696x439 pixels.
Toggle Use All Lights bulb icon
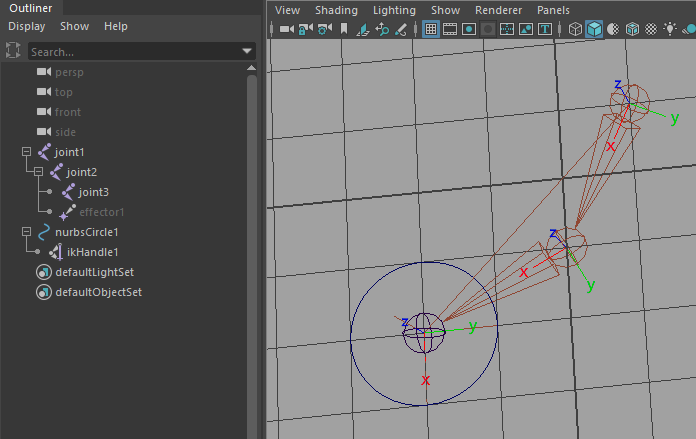[x=670, y=29]
